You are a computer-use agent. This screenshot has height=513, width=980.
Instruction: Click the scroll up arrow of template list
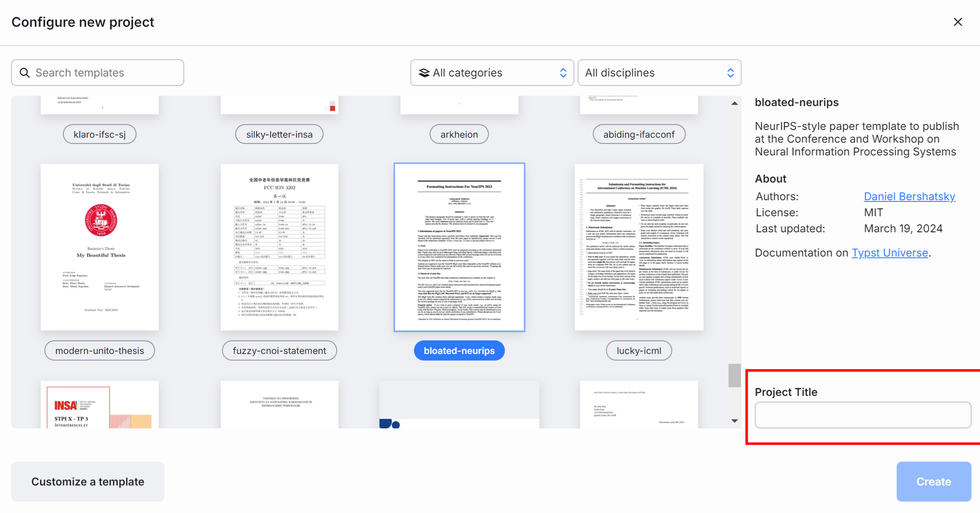tap(735, 103)
